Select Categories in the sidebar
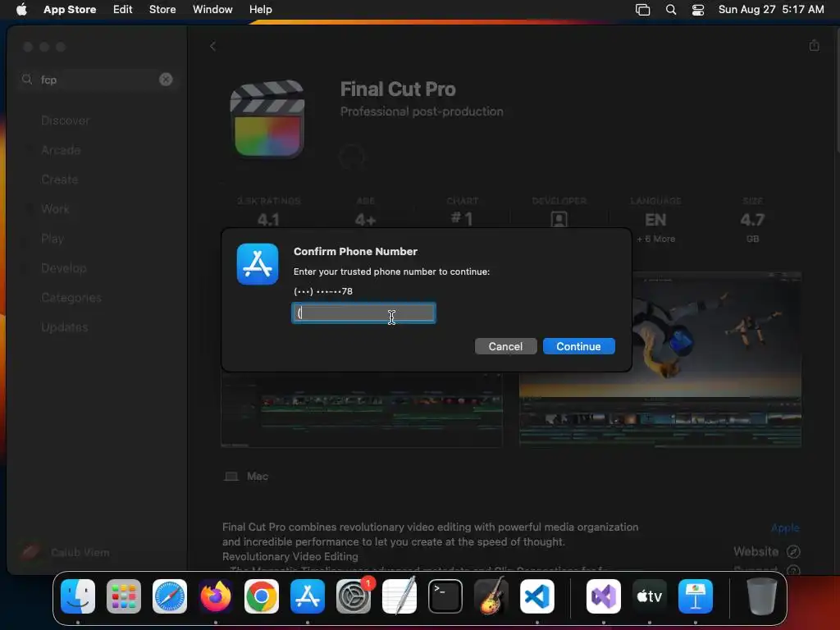This screenshot has width=840, height=630. [71, 297]
